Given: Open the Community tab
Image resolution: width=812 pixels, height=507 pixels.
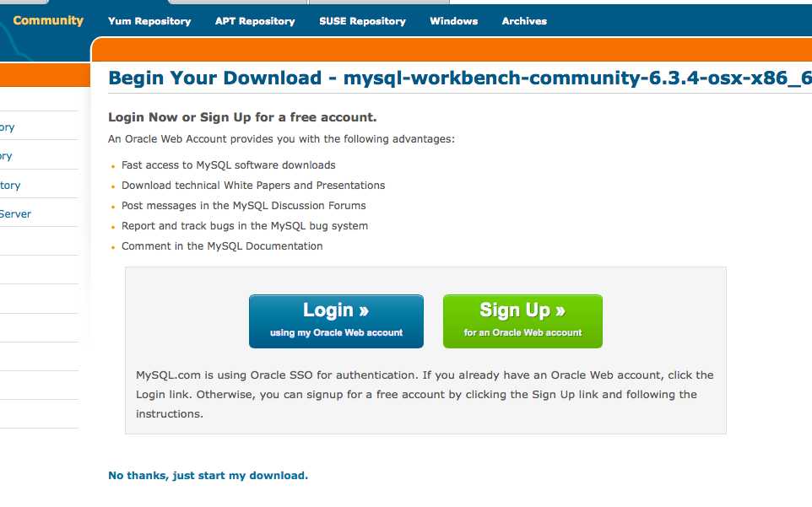Looking at the screenshot, I should tap(47, 21).
